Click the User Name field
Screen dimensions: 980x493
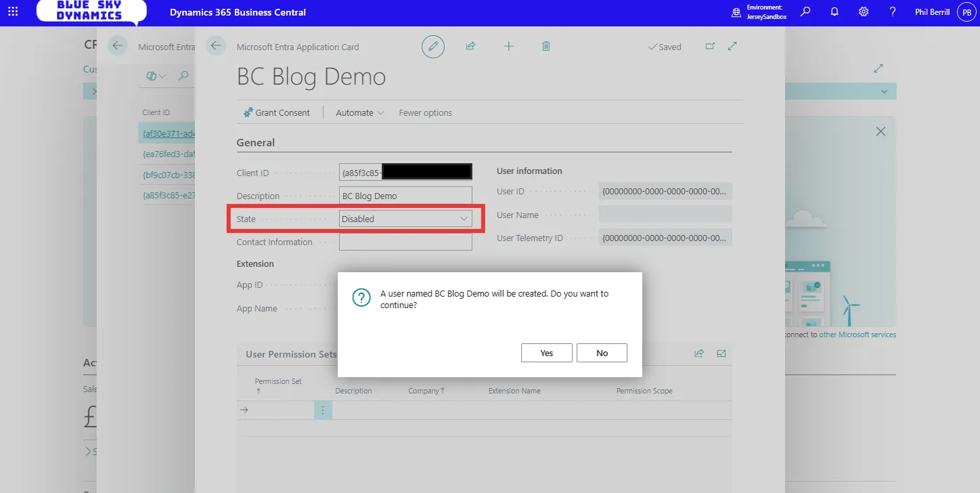pyautogui.click(x=665, y=215)
